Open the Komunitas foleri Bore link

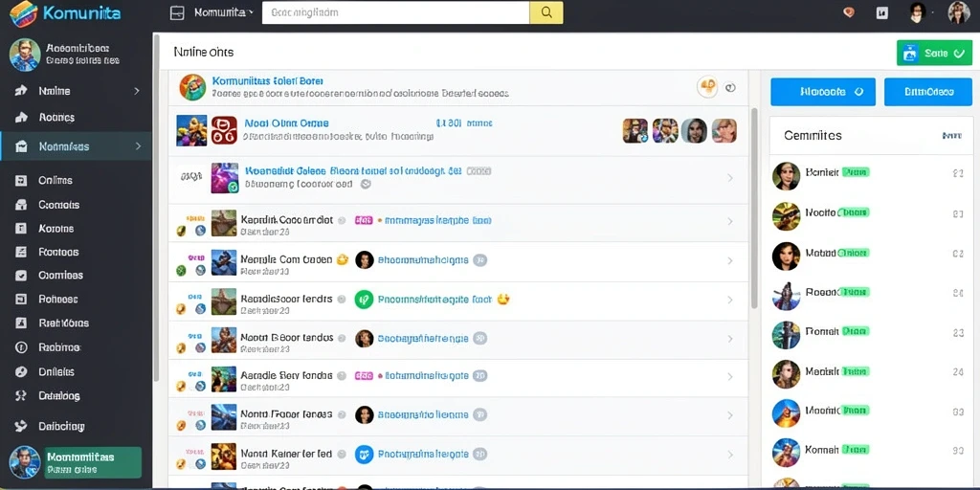coord(268,80)
